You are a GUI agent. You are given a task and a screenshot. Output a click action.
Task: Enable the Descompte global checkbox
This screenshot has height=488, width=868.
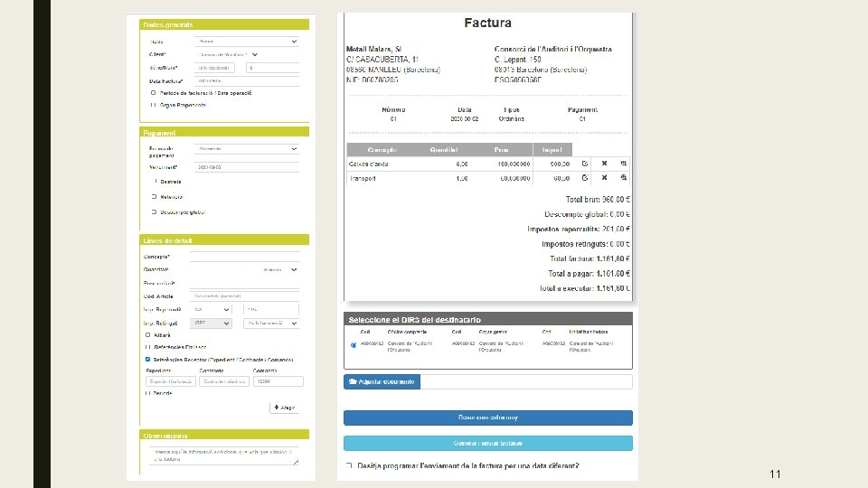pyautogui.click(x=155, y=211)
